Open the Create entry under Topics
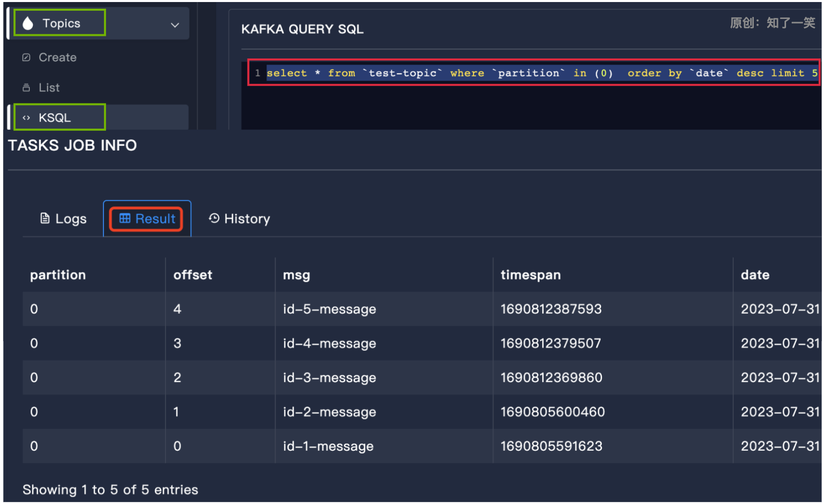This screenshot has height=504, width=825. click(x=57, y=57)
